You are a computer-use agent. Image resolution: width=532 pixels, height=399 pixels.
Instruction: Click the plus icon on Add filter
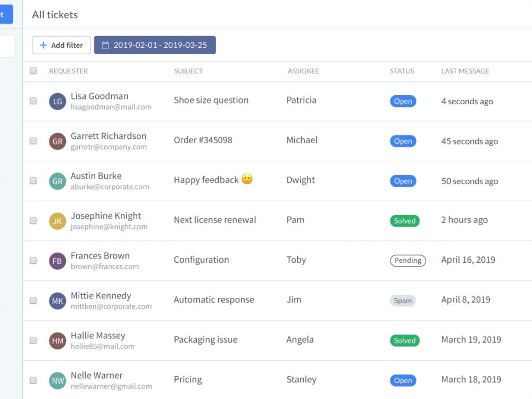tap(42, 45)
